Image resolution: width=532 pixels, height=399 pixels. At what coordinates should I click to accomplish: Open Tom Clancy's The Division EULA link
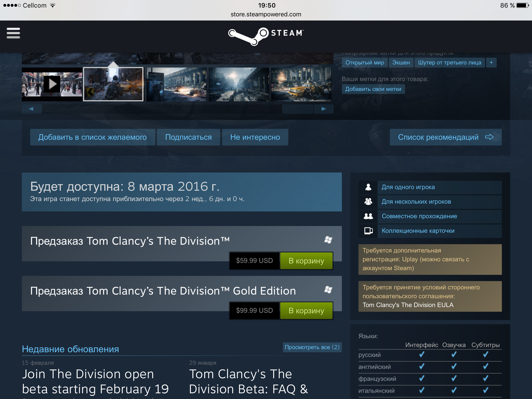(x=408, y=305)
